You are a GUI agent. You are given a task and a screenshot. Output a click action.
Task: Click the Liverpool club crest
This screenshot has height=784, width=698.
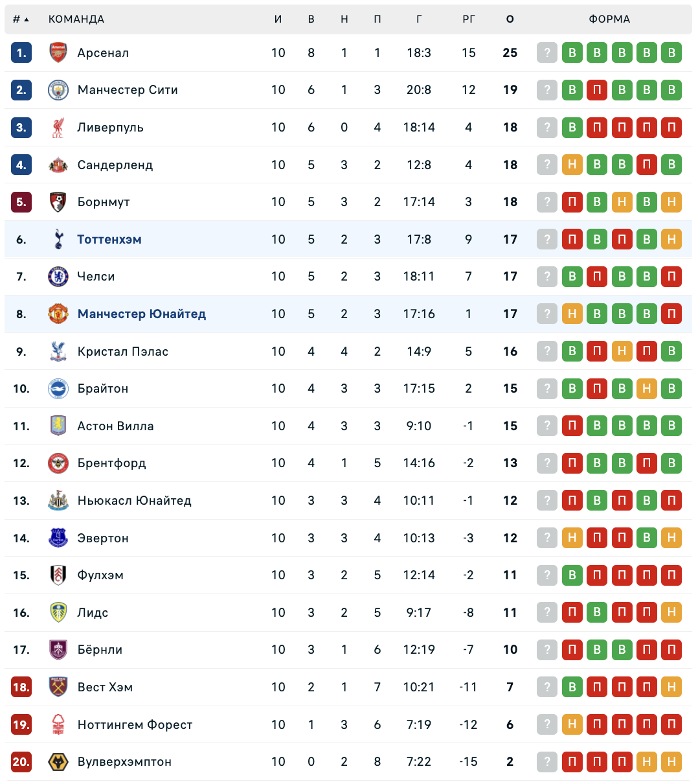point(58,128)
